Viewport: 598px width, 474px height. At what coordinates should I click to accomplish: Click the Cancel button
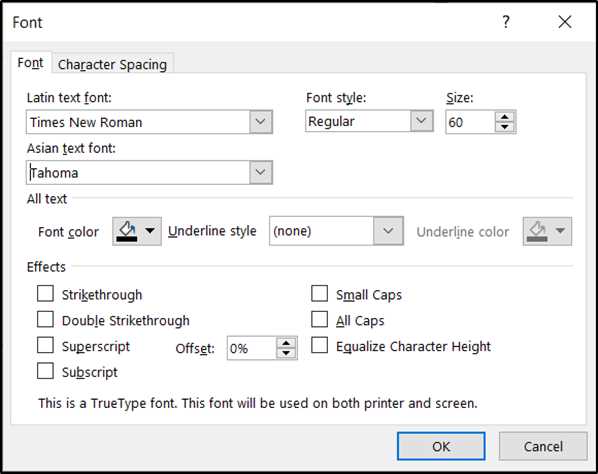coord(543,446)
